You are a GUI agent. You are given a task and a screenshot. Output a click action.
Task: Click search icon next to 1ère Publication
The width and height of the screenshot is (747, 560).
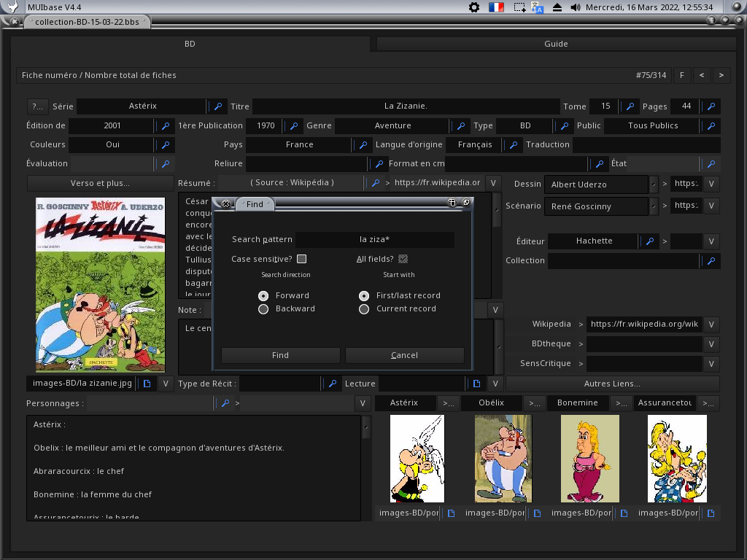(x=294, y=125)
